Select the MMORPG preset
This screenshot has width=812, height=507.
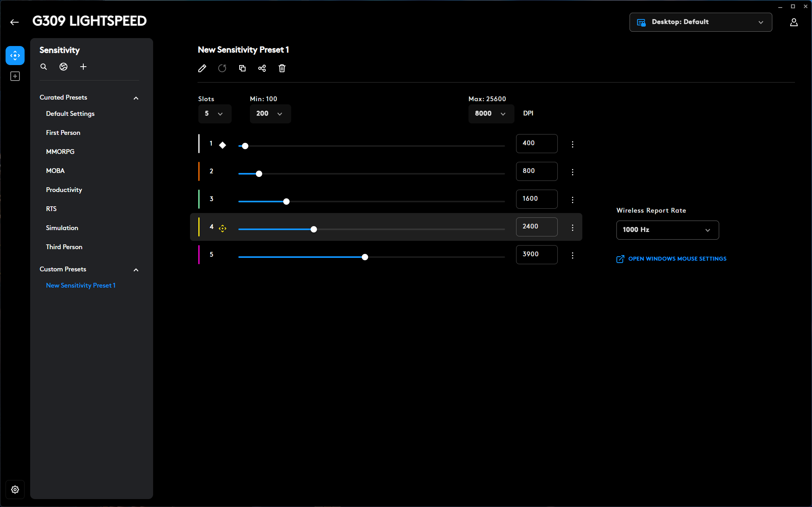pos(60,152)
